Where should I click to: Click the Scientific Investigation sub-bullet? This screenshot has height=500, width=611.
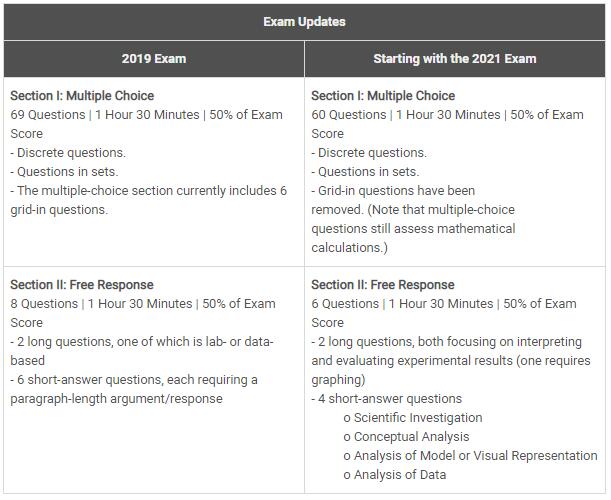(413, 418)
